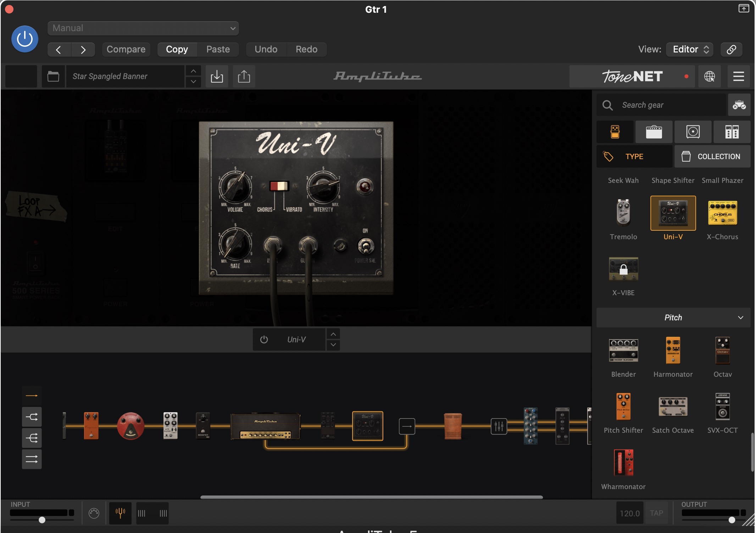
Task: Open the Manual preset dropdown
Action: click(143, 28)
